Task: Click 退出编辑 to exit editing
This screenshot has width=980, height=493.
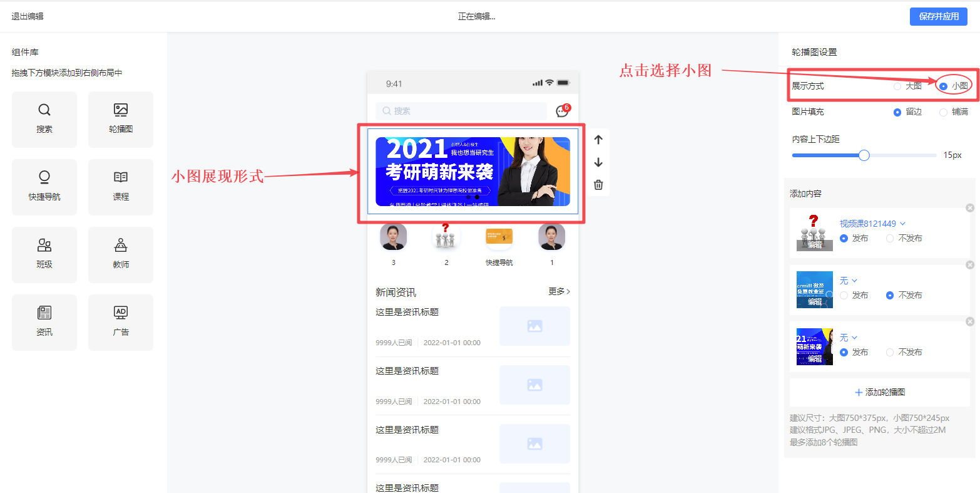Action: [x=28, y=16]
